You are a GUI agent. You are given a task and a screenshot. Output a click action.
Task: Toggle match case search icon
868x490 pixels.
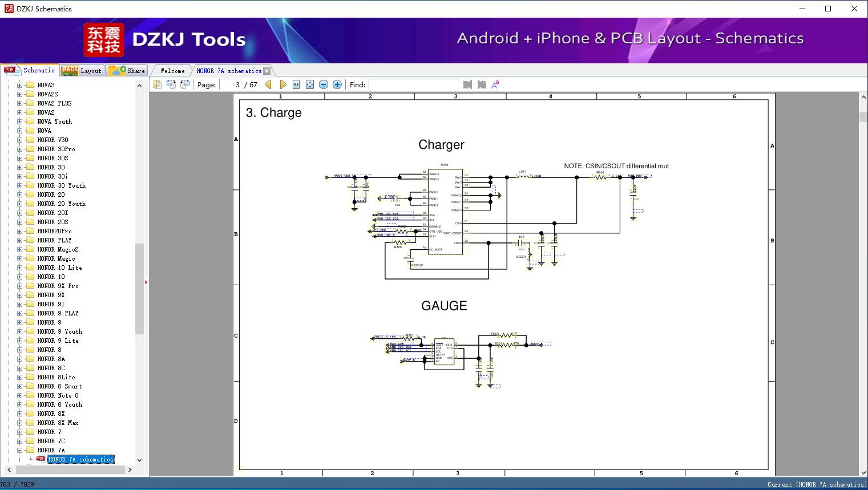[x=495, y=84]
